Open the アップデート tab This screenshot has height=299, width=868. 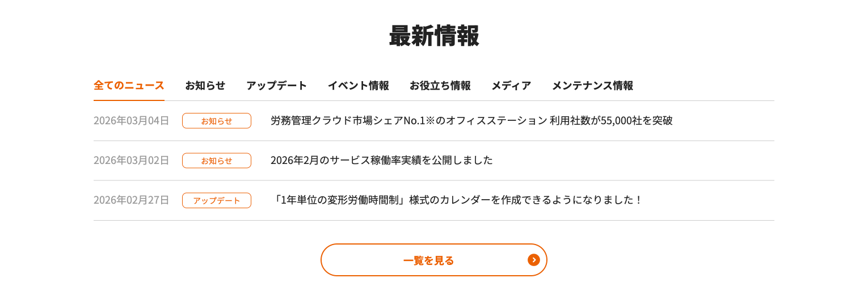(x=276, y=86)
